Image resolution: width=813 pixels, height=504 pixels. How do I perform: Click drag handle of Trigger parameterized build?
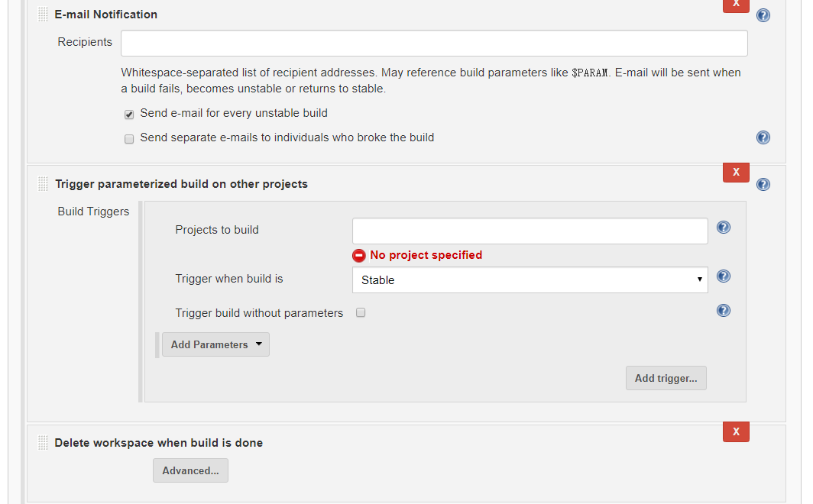click(43, 184)
